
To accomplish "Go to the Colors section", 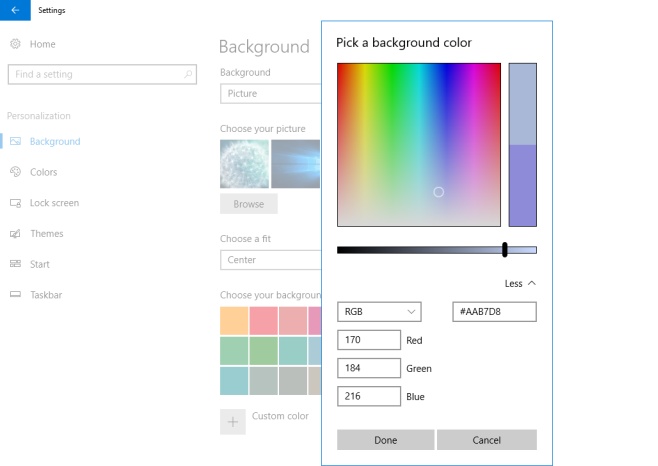I will coord(44,172).
